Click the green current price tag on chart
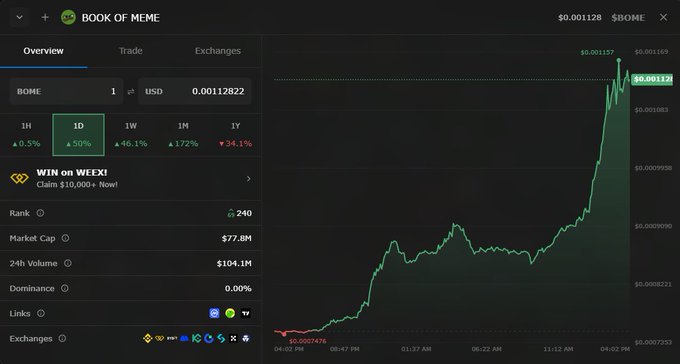The width and height of the screenshot is (680, 364). point(652,79)
